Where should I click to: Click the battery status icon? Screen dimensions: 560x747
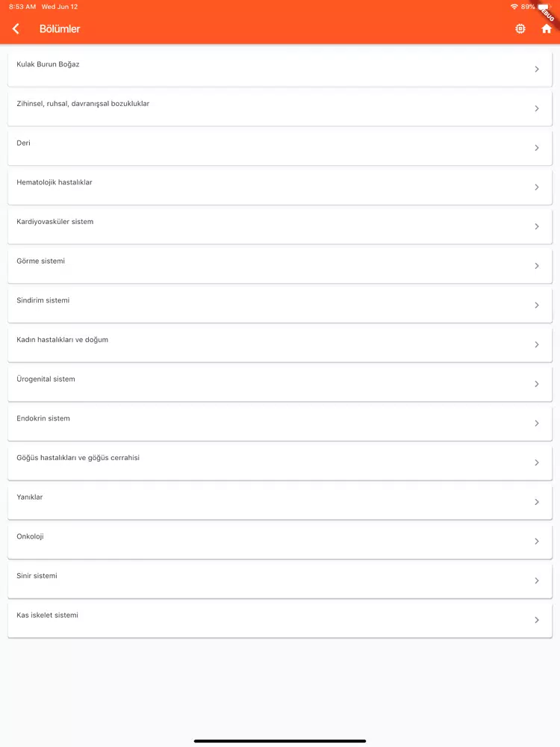(x=544, y=7)
